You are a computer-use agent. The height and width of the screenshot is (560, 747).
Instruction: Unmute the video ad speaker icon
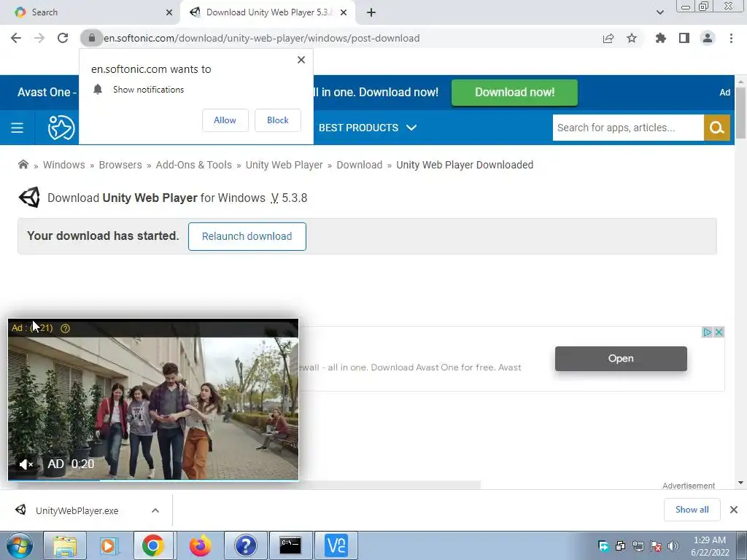coord(26,464)
